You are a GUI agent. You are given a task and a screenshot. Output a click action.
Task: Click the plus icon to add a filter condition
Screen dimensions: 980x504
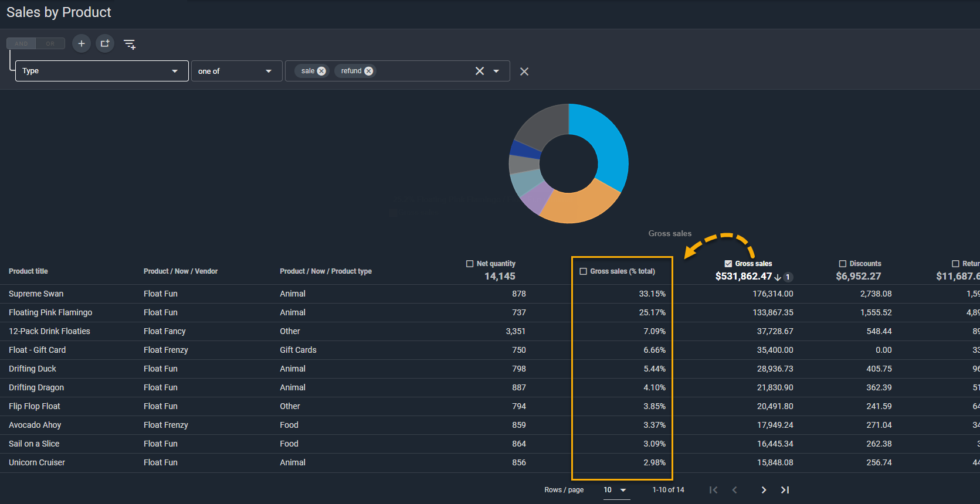click(82, 44)
